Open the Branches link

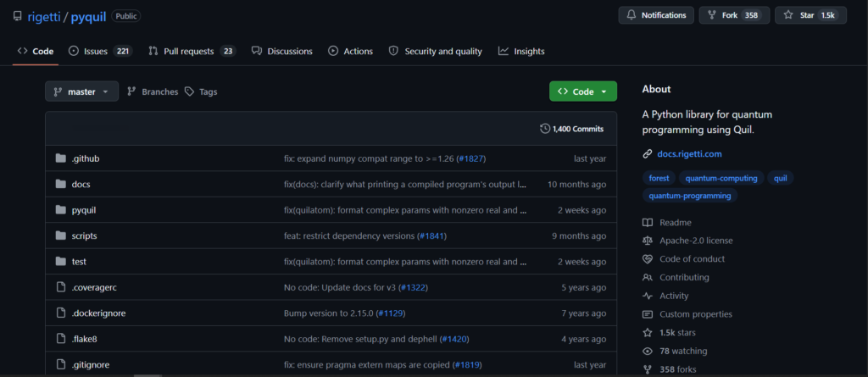tap(153, 91)
